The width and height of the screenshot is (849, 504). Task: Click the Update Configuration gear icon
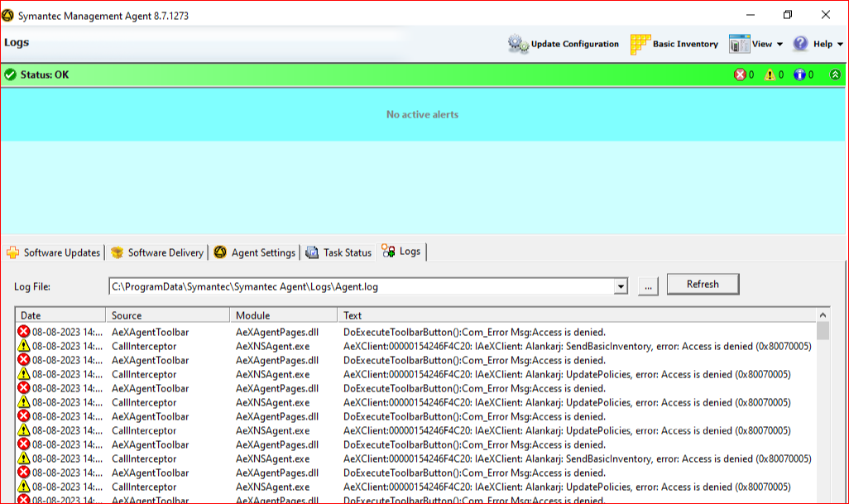518,44
